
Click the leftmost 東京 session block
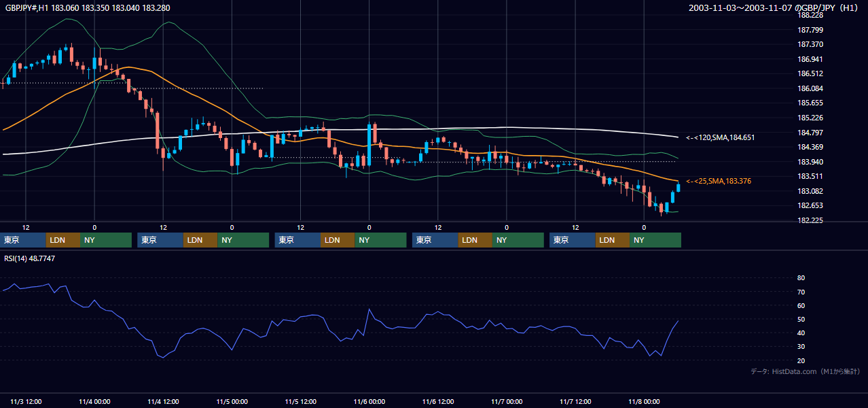point(23,240)
